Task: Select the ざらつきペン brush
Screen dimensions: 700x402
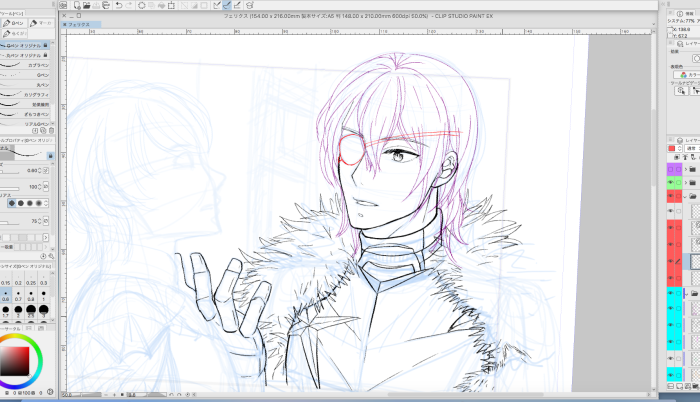Action: tap(25, 114)
